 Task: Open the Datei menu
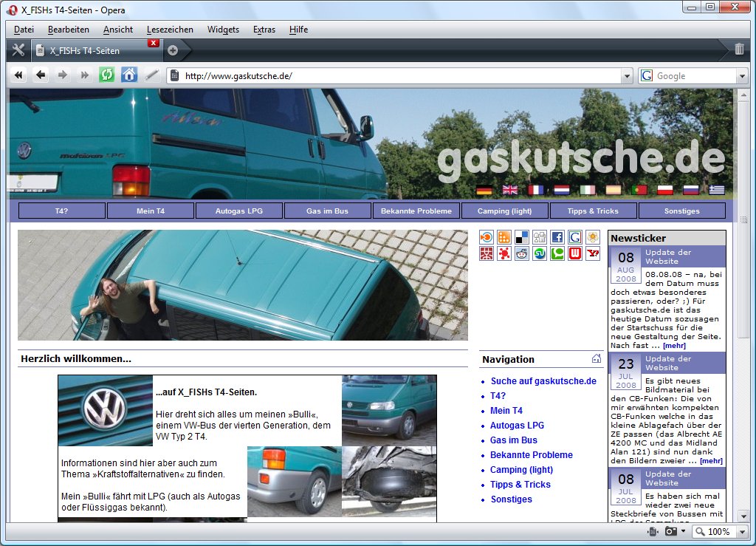24,30
